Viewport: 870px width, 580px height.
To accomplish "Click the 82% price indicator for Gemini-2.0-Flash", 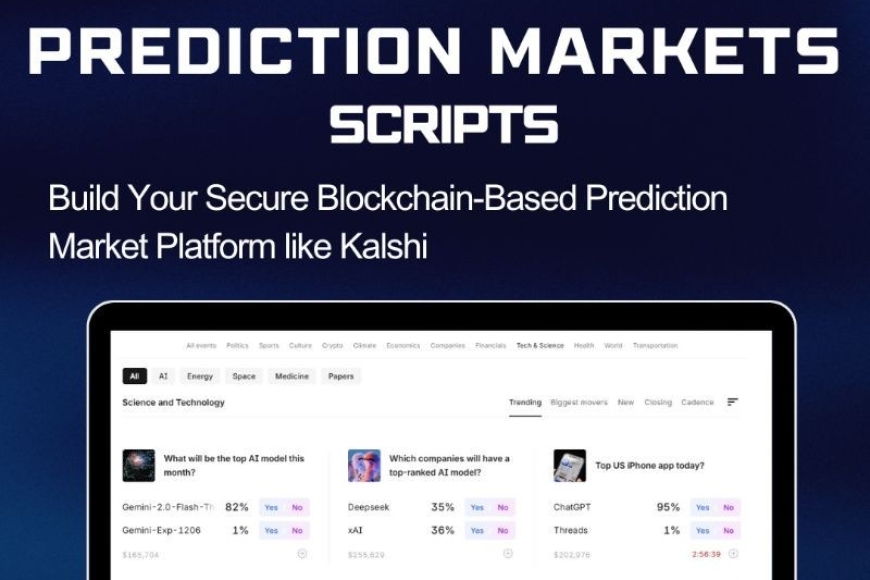I will (x=238, y=505).
